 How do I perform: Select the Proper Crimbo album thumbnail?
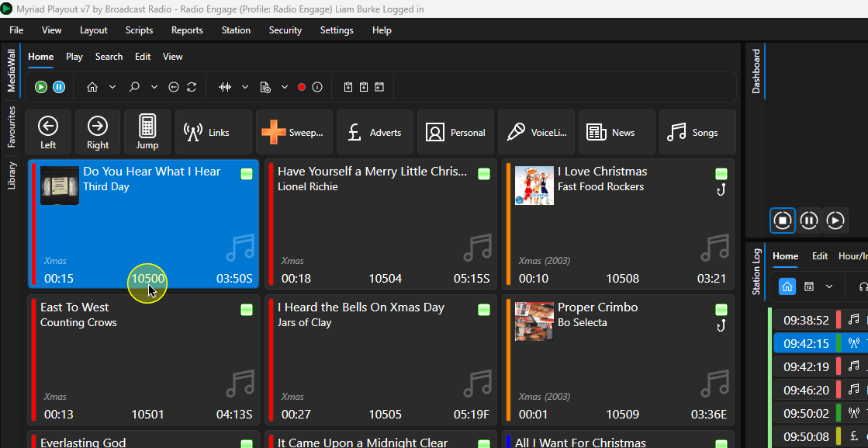click(534, 321)
